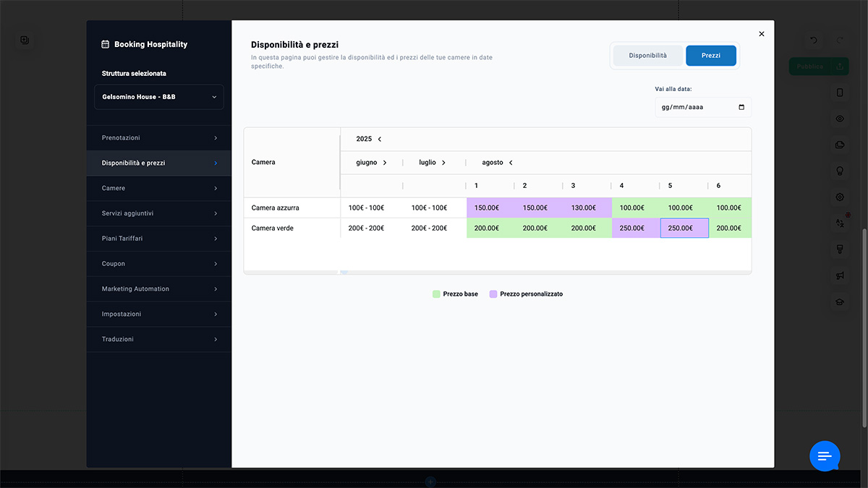Screen dimensions: 868x488
Task: Click the background page vertical scrollbar
Action: (864, 328)
